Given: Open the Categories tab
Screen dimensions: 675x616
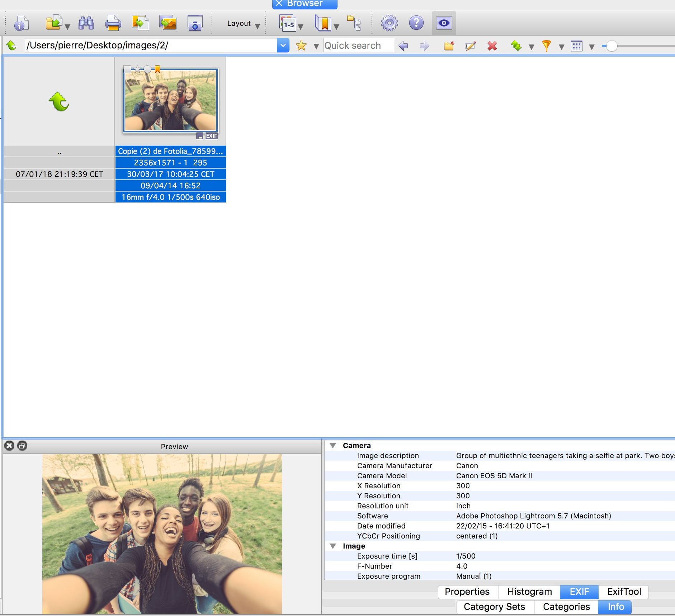Looking at the screenshot, I should [x=566, y=607].
